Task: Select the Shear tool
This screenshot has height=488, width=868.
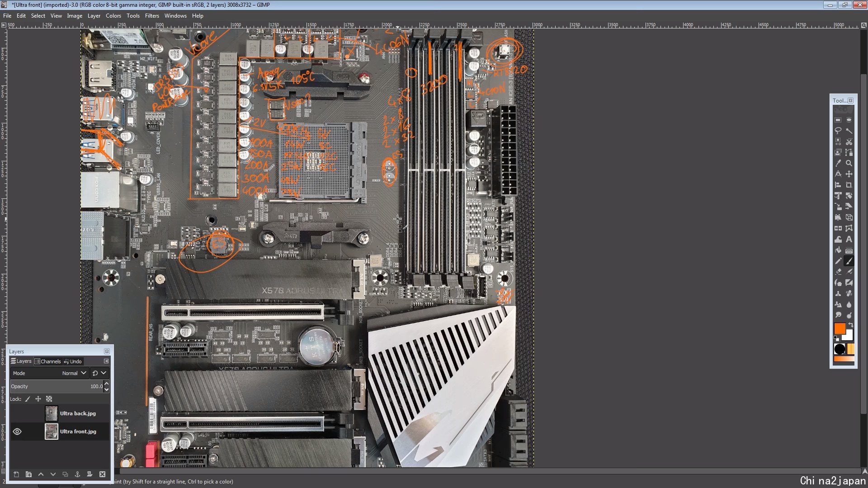Action: (849, 207)
